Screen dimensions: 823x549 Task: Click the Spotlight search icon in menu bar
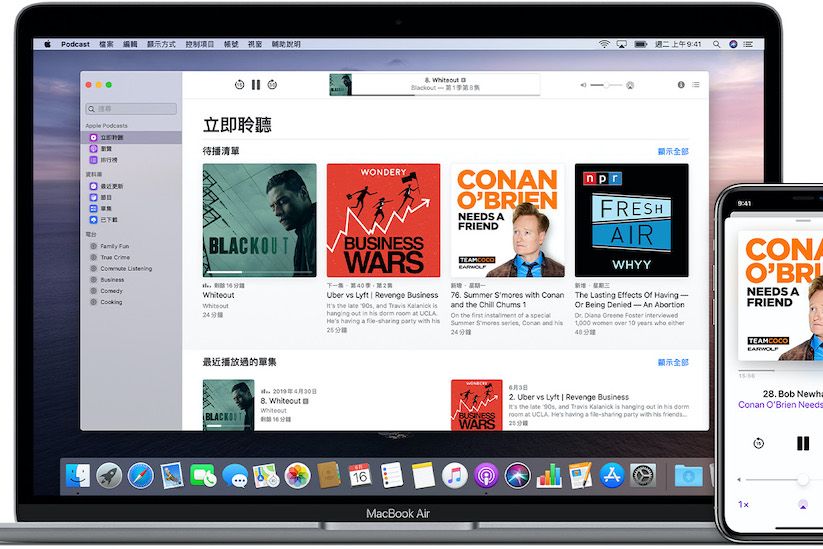pyautogui.click(x=716, y=45)
